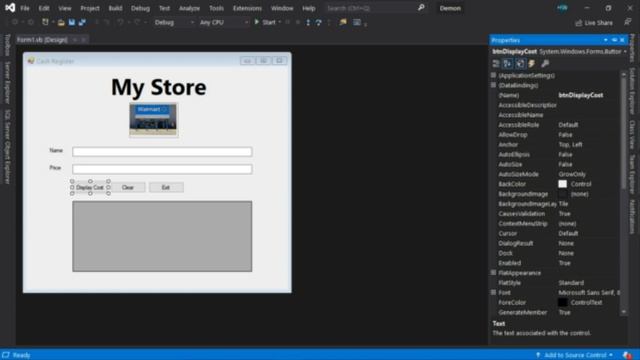The height and width of the screenshot is (360, 640).
Task: Open the File menu
Action: pos(25,8)
